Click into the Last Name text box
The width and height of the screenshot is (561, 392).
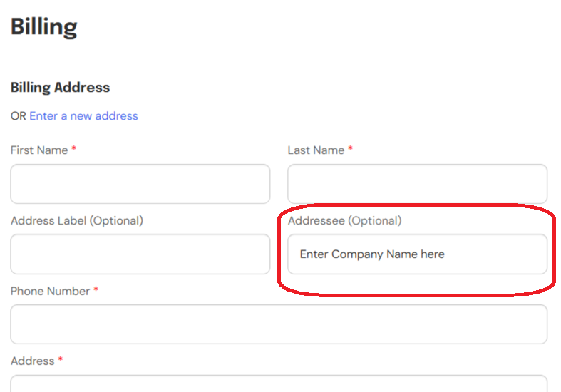click(x=417, y=184)
